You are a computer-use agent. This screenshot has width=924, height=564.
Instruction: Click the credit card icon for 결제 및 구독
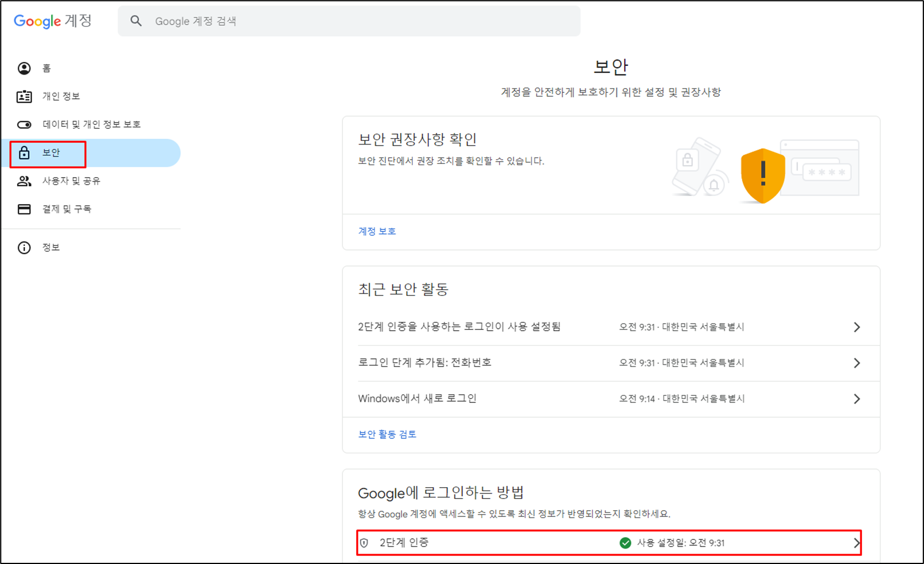point(24,209)
